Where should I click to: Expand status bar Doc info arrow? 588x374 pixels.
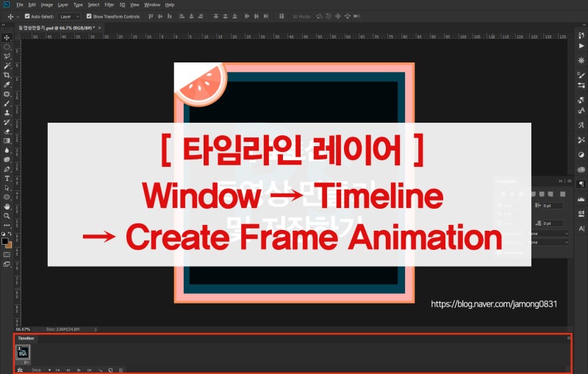point(96,329)
